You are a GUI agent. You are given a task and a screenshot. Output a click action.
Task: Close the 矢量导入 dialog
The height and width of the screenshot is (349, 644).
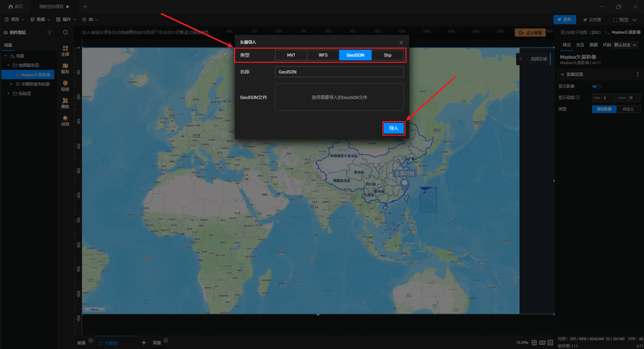pyautogui.click(x=401, y=42)
